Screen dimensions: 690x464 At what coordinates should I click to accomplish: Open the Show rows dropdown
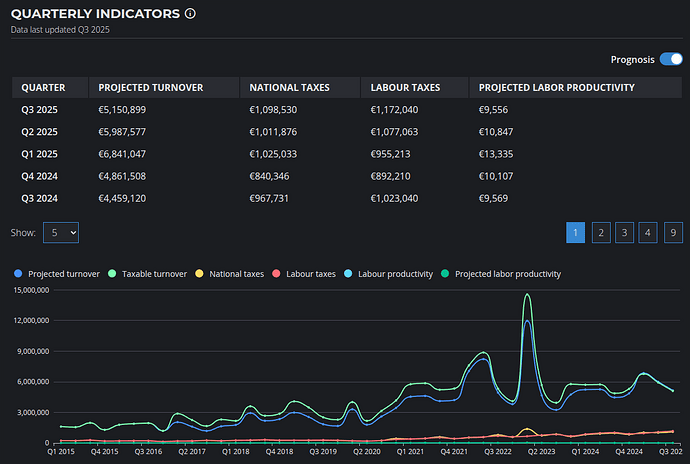click(60, 232)
